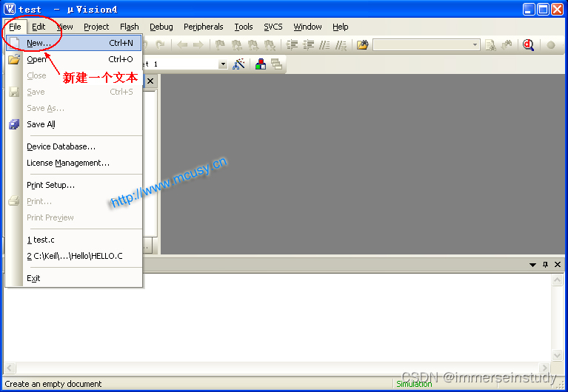Choose Print Setup... from File menu
Screen dimensions: 568x392
74,185
